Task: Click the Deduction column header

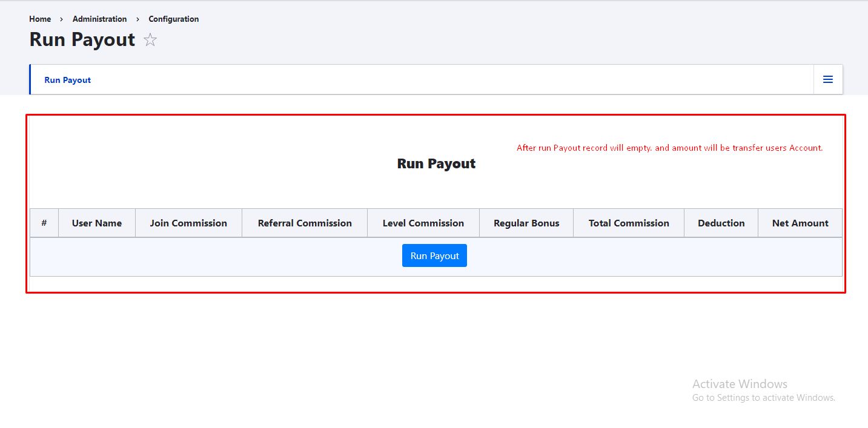Action: tap(721, 223)
